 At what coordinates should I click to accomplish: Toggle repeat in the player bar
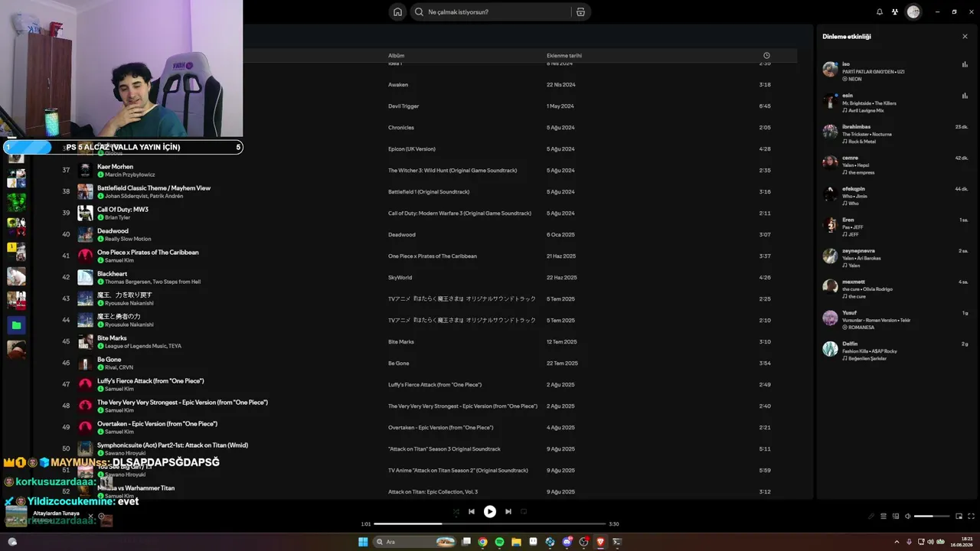pyautogui.click(x=524, y=512)
